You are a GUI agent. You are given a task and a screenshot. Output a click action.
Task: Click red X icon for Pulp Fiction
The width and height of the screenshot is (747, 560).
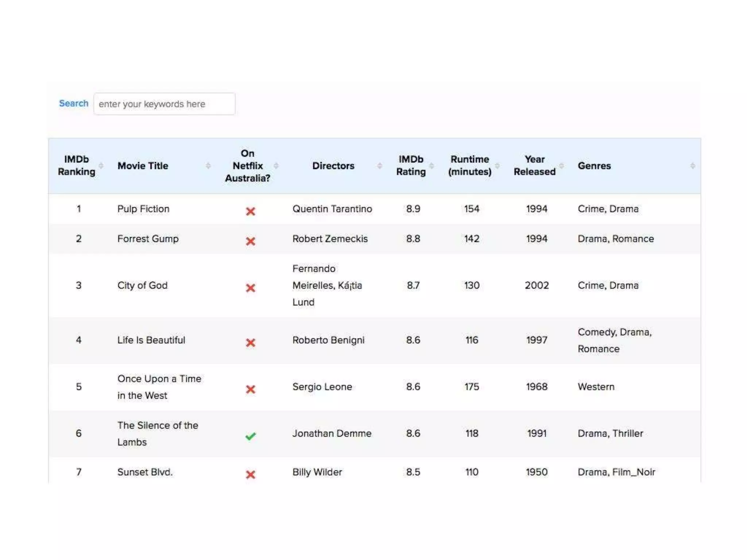pos(251,211)
